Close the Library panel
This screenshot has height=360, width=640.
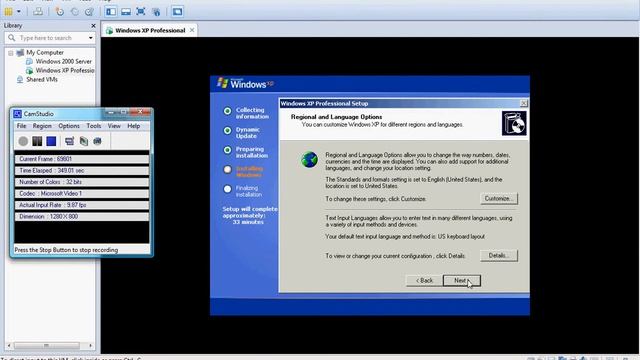click(93, 26)
